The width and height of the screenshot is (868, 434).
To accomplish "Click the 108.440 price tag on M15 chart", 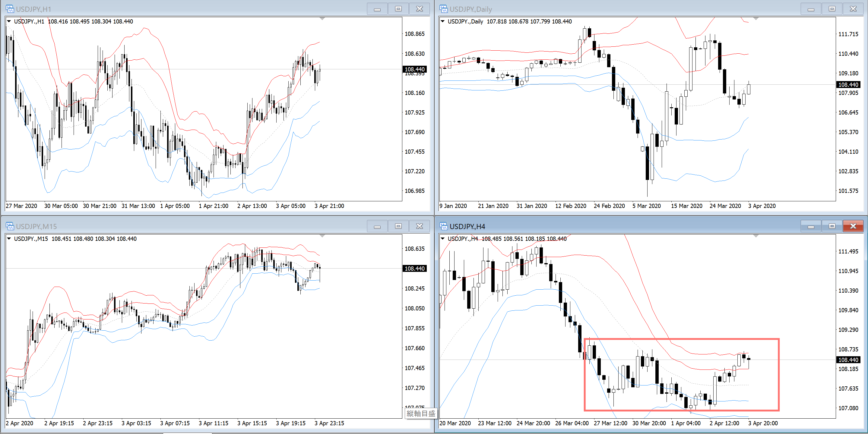I will tap(415, 268).
